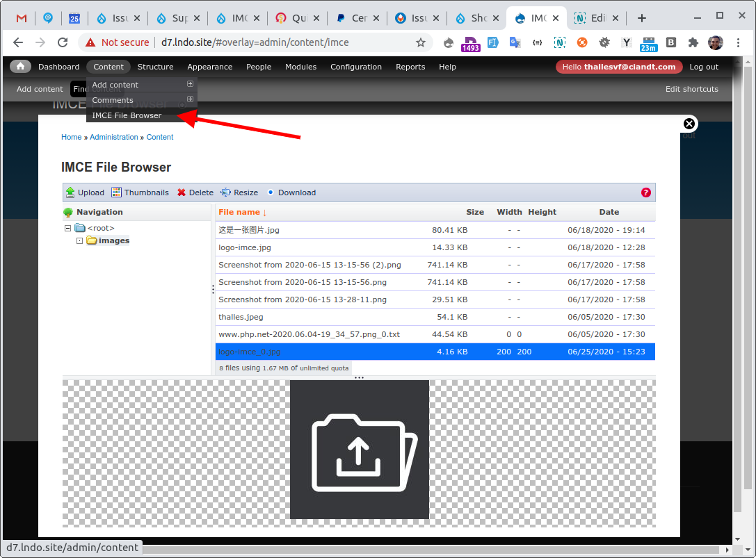Collapse the <root> folder in Navigation
This screenshot has width=756, height=558.
pyautogui.click(x=67, y=227)
